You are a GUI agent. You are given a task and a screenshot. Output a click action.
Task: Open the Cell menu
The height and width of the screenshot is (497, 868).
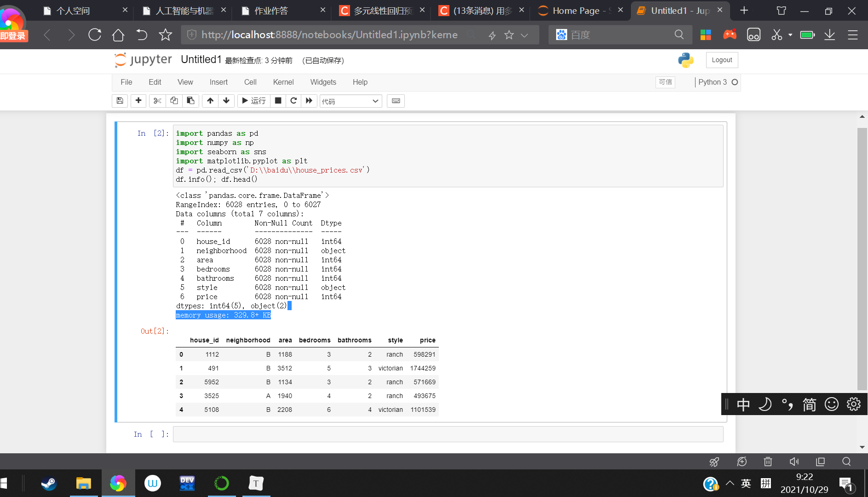click(250, 82)
